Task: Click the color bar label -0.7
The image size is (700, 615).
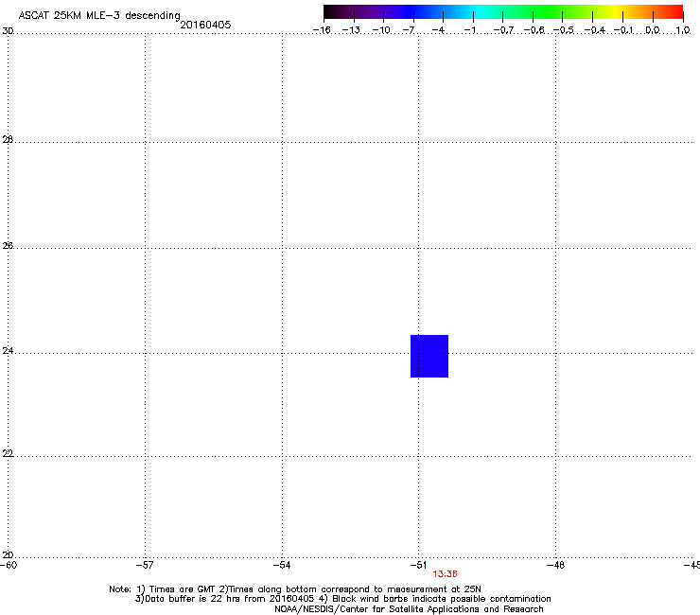Action: [x=503, y=30]
